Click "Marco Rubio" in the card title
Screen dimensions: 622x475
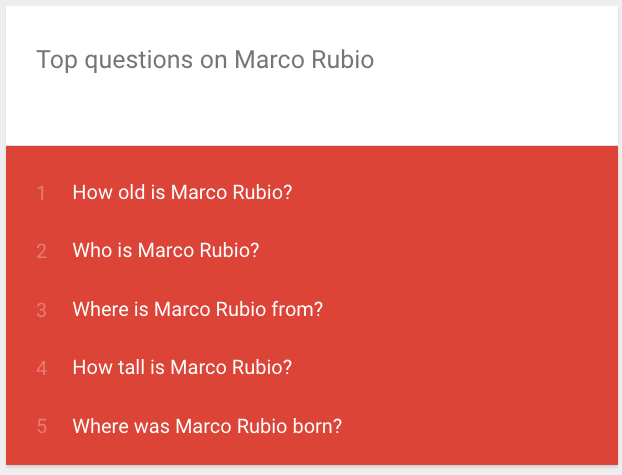point(304,60)
